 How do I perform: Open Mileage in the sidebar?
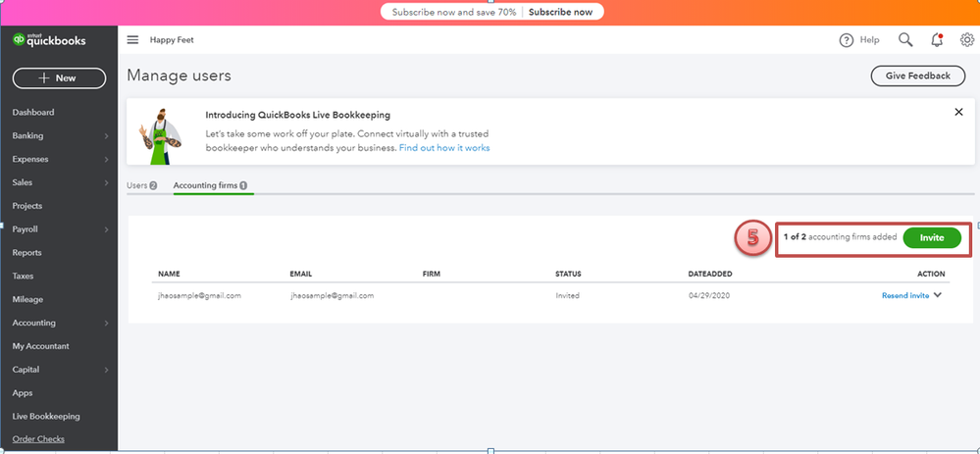click(27, 300)
